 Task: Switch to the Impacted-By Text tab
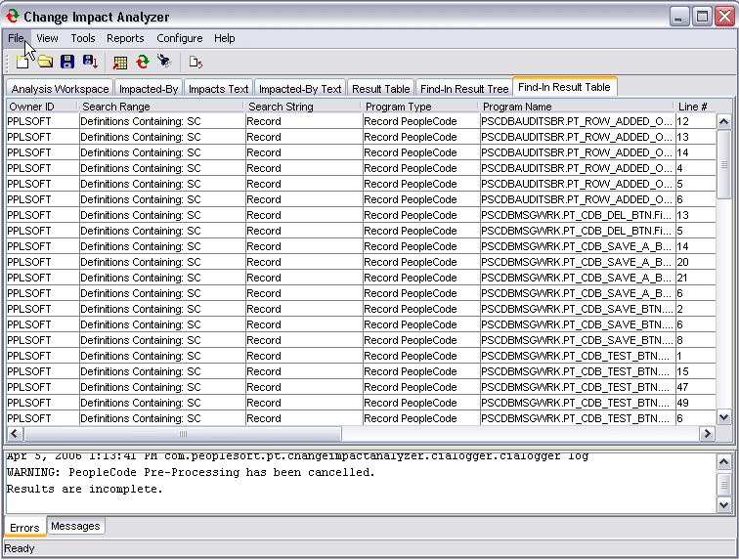tap(300, 89)
